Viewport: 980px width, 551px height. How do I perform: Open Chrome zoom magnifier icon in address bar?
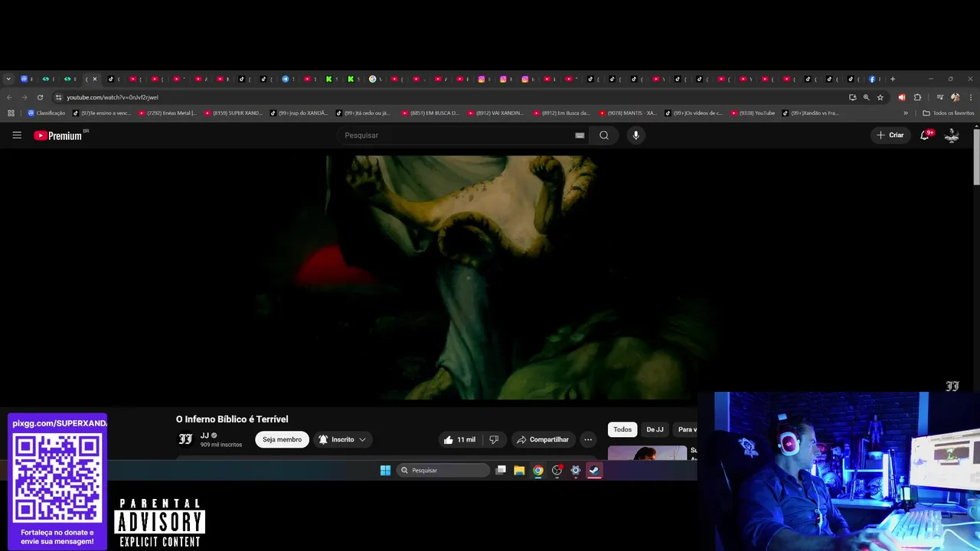tap(867, 97)
